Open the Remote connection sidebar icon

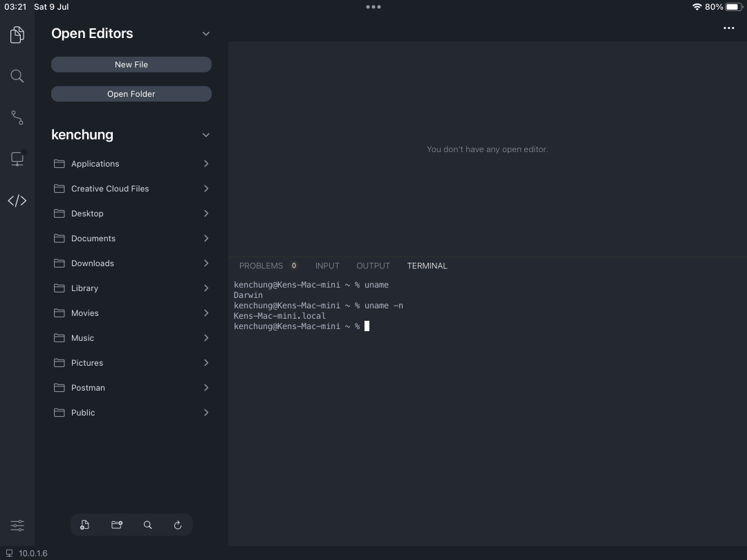(x=17, y=159)
